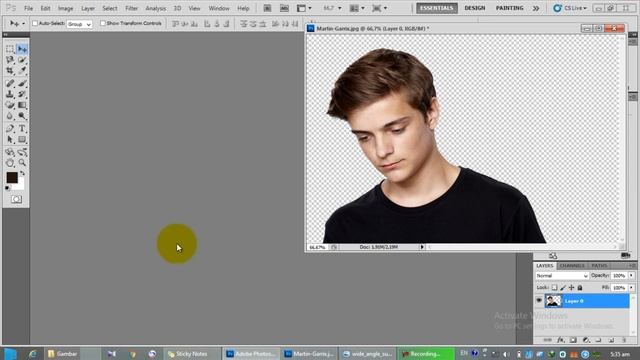Image resolution: width=640 pixels, height=360 pixels.
Task: Open the Filter menu
Action: click(x=131, y=8)
